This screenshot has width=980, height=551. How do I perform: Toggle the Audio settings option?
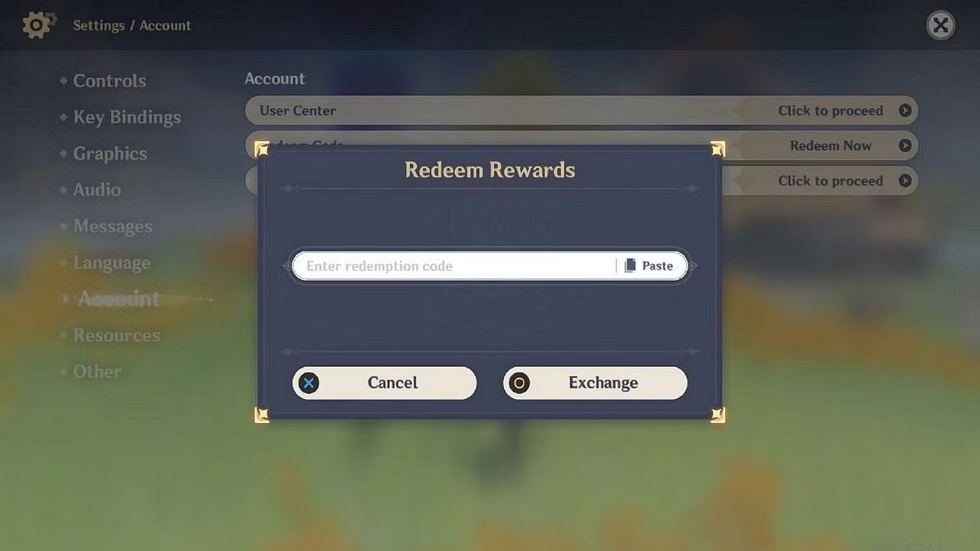[x=96, y=189]
